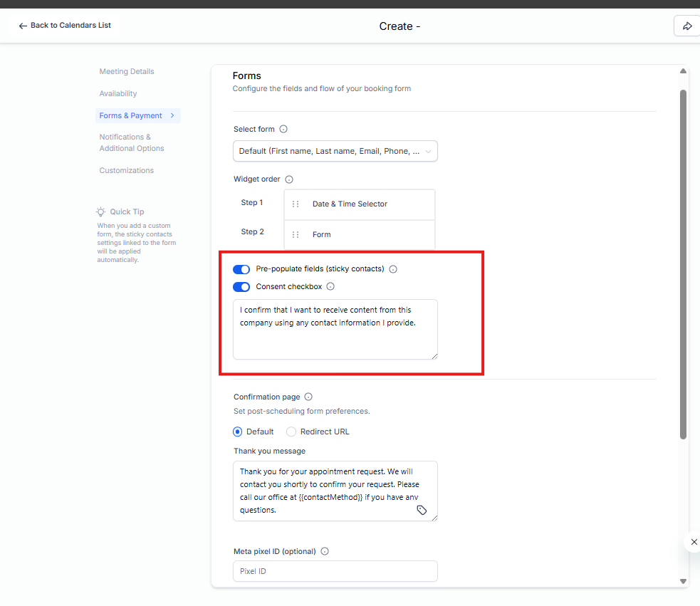Screen dimensions: 700x606
Task: Grab the drag handle for Date & Time Selector
Action: click(x=296, y=204)
